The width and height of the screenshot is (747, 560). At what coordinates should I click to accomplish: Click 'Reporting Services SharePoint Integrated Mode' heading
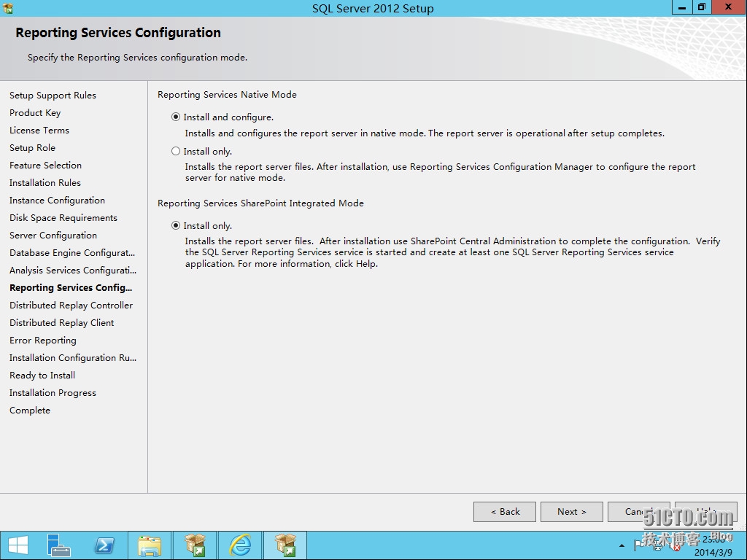pos(260,203)
